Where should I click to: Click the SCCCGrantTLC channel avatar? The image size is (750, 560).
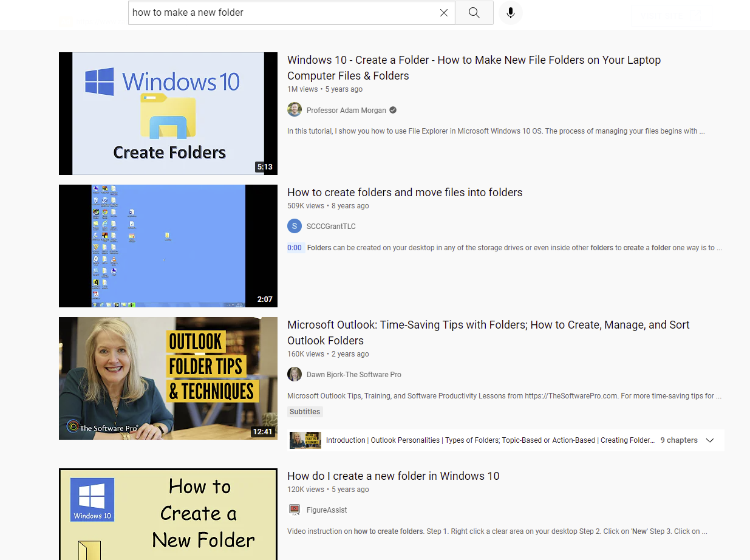tap(295, 226)
